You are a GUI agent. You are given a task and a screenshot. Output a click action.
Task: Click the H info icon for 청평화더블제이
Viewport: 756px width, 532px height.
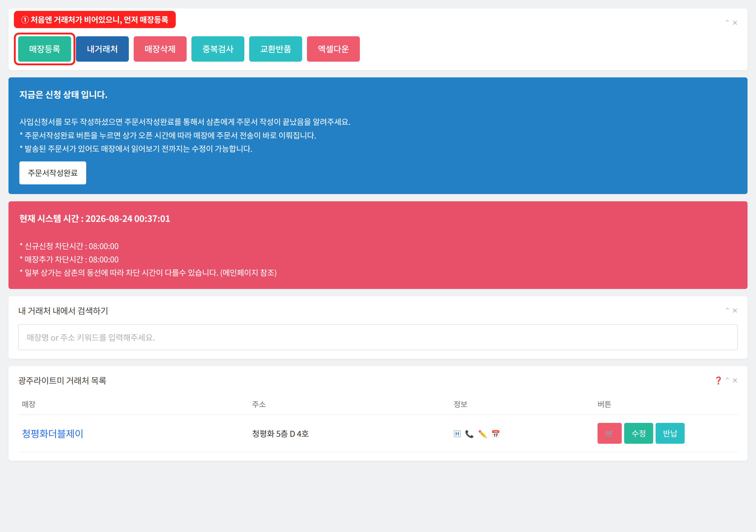click(x=457, y=433)
